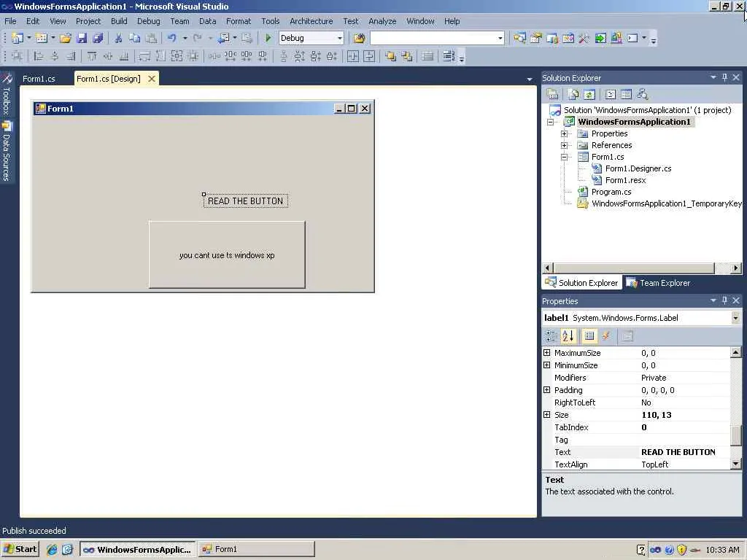
Task: Click the 'you cant use ts windows xp' button
Action: [x=227, y=254]
